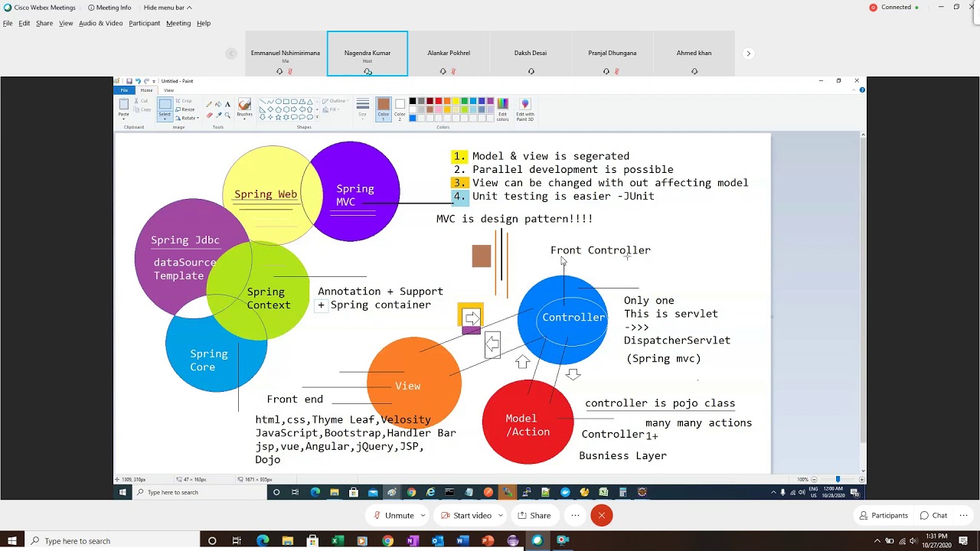Select the Color 2 swatch in Paint

pyautogui.click(x=400, y=109)
